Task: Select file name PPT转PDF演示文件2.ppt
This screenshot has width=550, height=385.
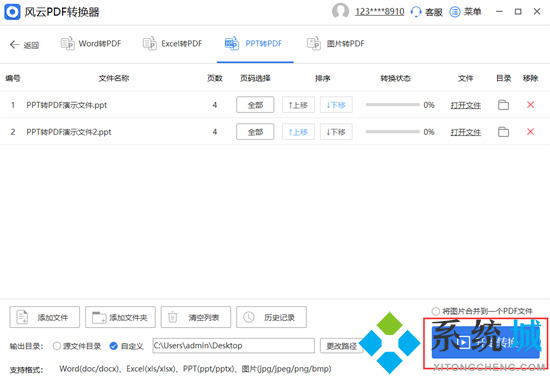Action: coord(69,132)
